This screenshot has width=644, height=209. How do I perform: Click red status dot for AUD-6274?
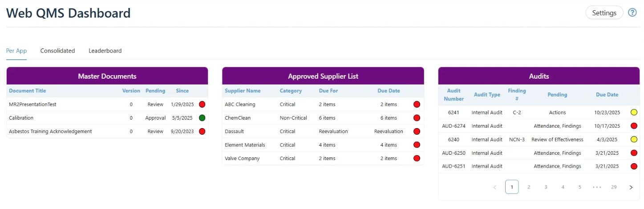click(634, 126)
